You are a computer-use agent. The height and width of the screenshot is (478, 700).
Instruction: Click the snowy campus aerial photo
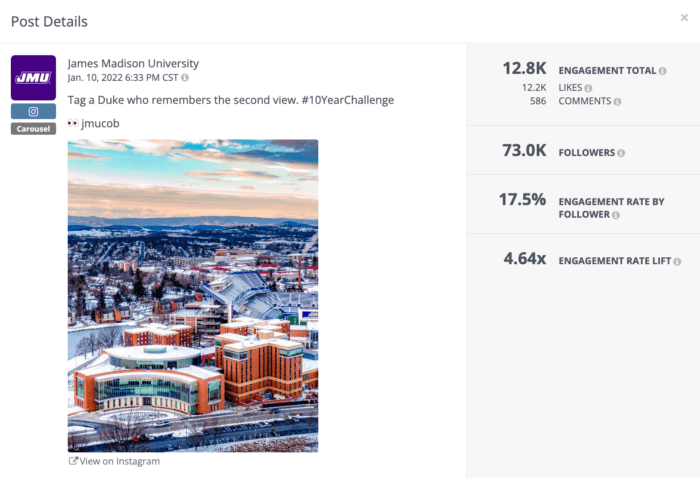click(193, 295)
